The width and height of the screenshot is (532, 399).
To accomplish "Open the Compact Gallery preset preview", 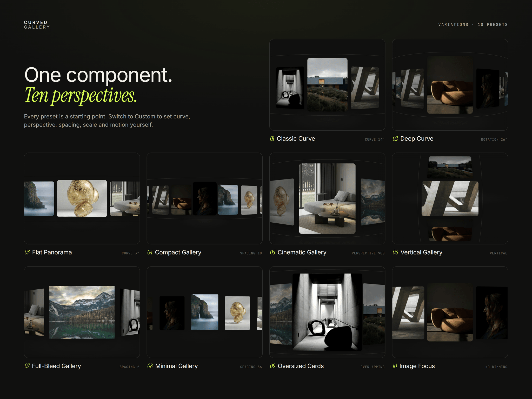I will [204, 198].
